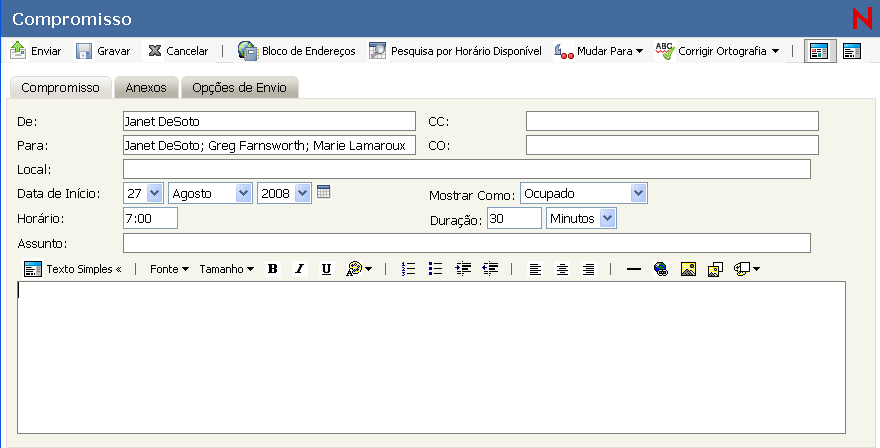Decrease indent icon before alignment icons
The height and width of the screenshot is (448, 880).
[491, 269]
